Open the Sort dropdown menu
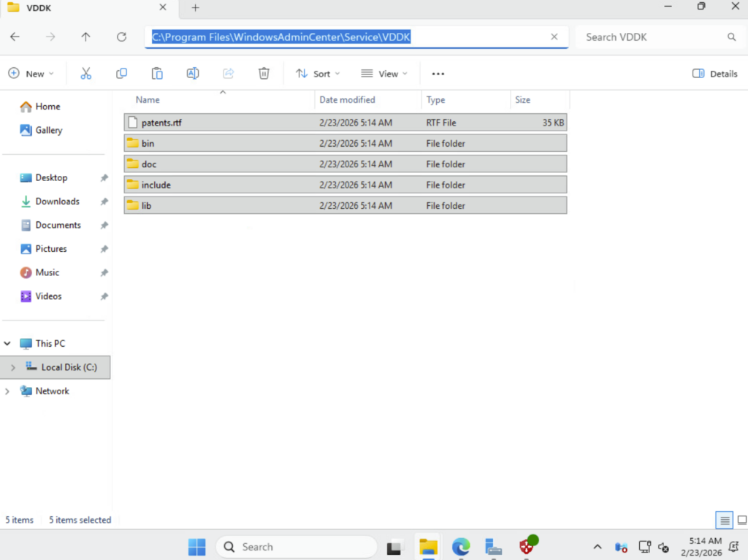This screenshot has width=748, height=560. tap(318, 74)
